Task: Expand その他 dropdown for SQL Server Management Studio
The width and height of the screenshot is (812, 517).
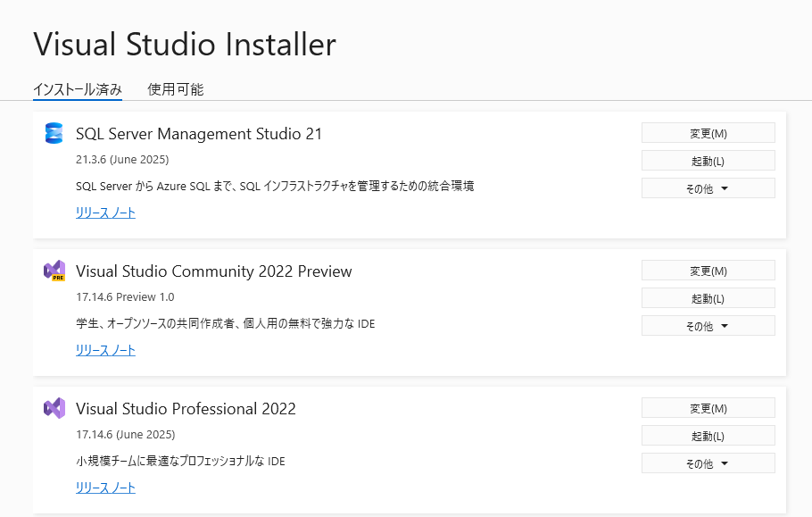Action: 708,188
